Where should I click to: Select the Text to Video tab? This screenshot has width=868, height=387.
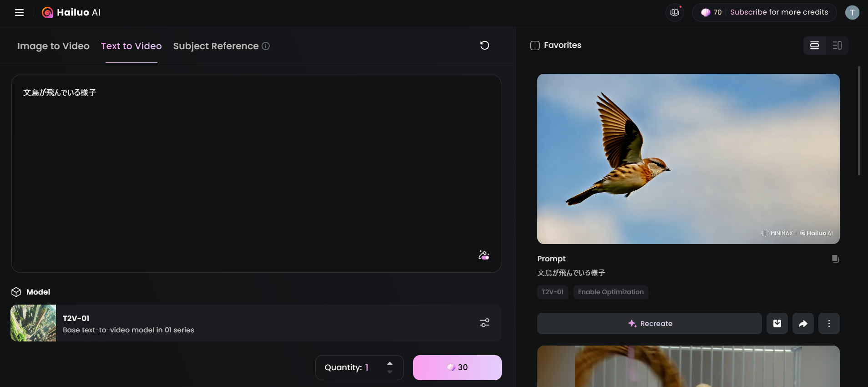coord(131,46)
